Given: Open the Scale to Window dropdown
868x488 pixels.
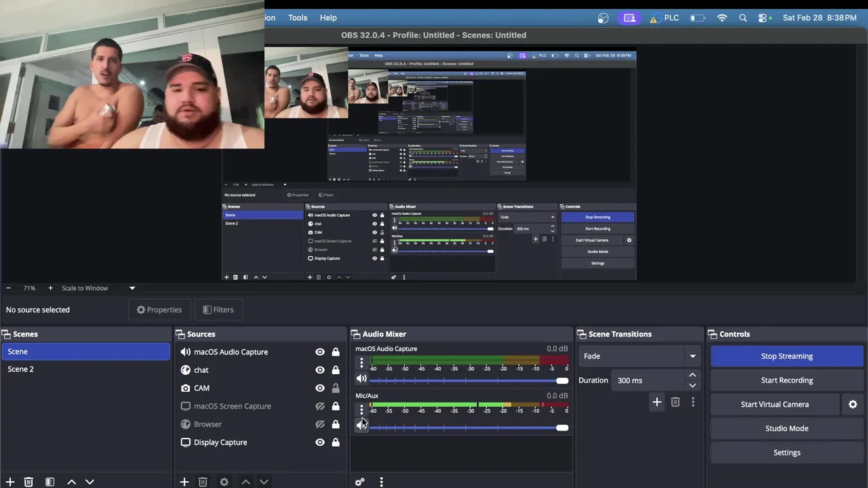Looking at the screenshot, I should point(98,288).
